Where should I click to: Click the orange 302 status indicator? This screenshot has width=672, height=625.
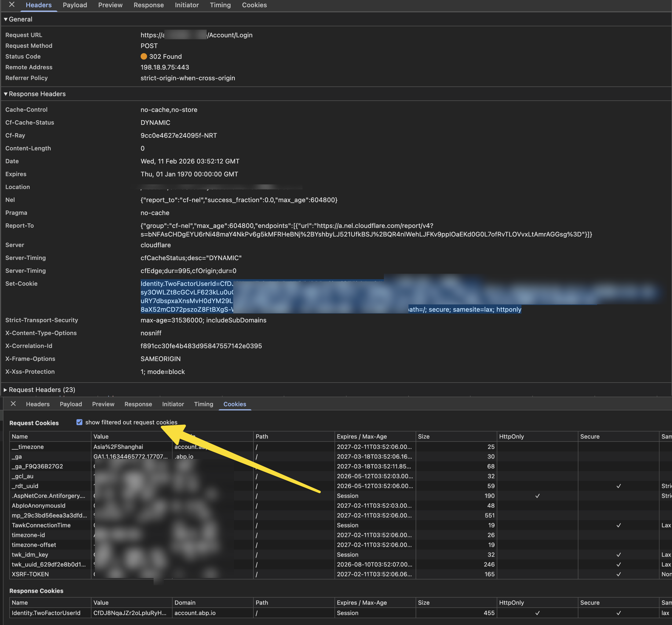pos(144,56)
